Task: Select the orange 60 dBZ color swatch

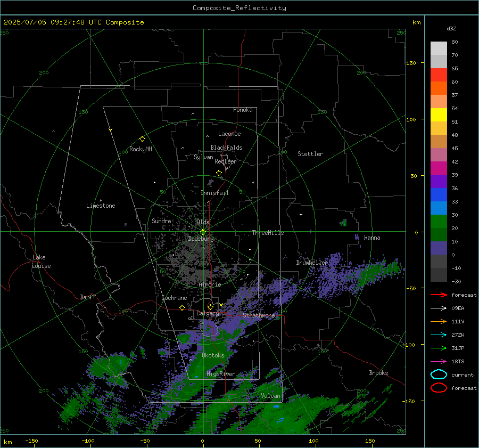Action: pyautogui.click(x=439, y=88)
